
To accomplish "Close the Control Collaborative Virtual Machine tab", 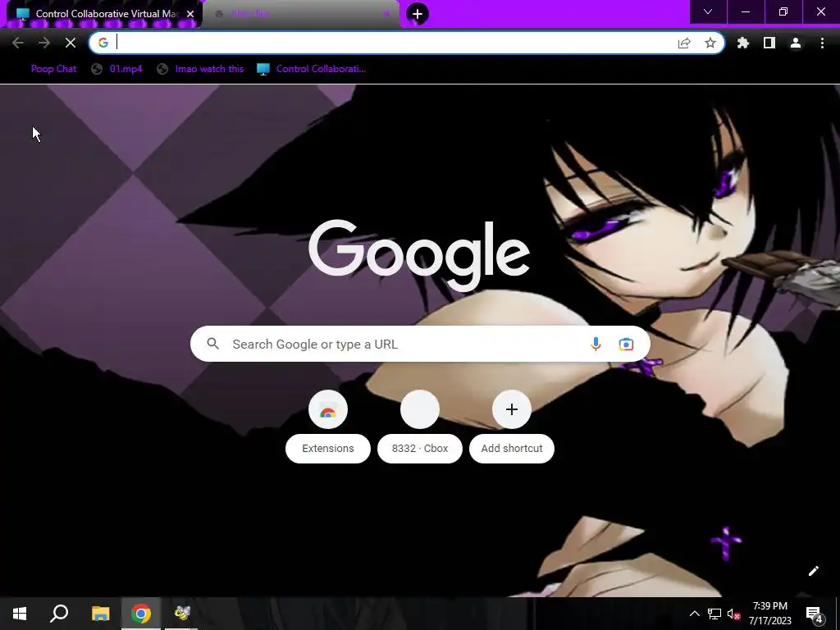I will click(190, 14).
